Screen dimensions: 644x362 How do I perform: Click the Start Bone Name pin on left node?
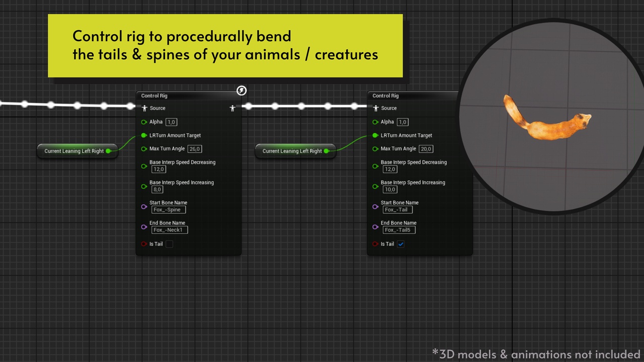144,207
